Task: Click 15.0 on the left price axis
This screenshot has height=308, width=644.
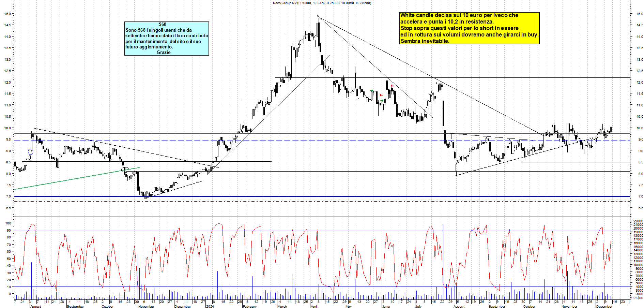Action: coord(7,14)
